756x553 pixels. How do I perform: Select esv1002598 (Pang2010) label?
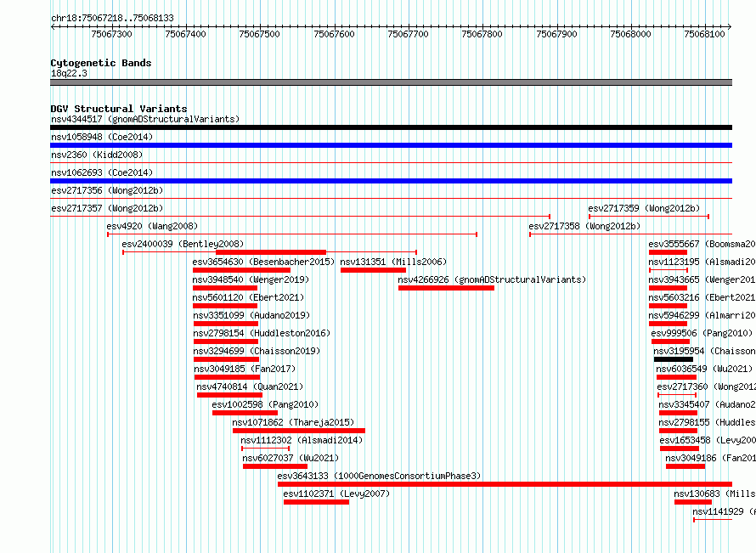[265, 404]
